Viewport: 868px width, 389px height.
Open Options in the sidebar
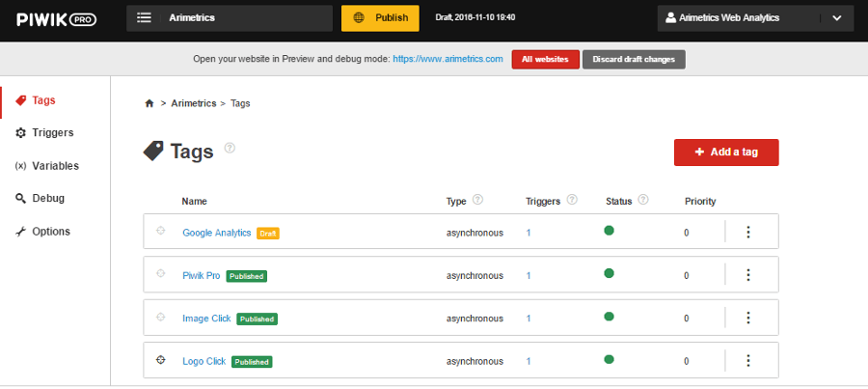[x=51, y=231]
